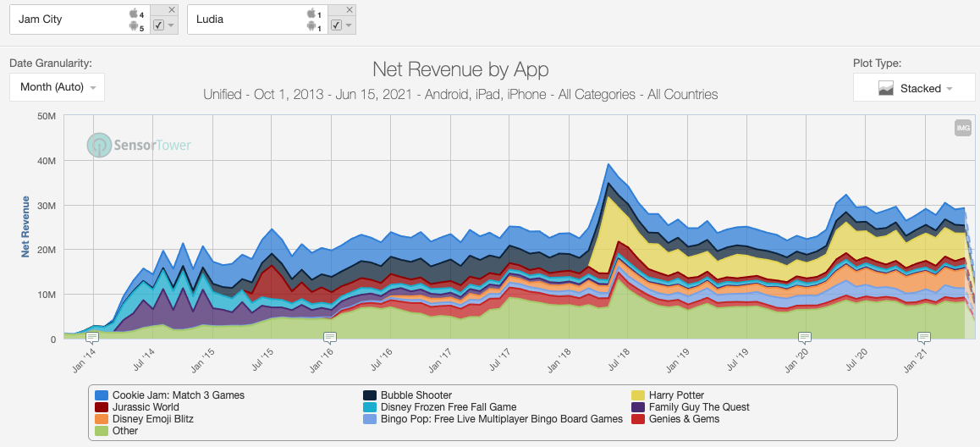The width and height of the screenshot is (980, 447).
Task: Click the Family Guy The Quest swatch
Action: (x=638, y=407)
